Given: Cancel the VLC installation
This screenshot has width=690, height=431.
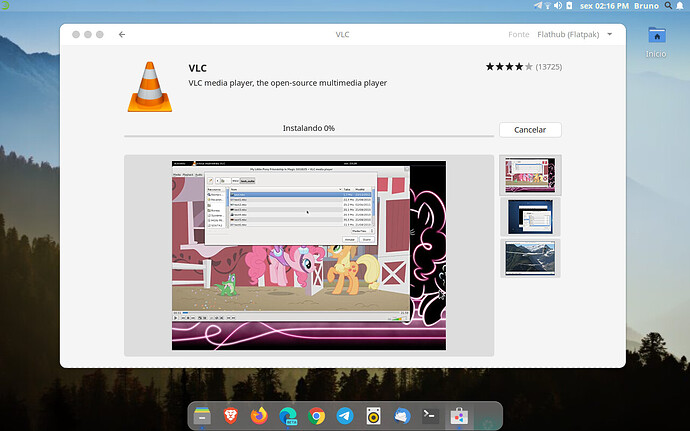Looking at the screenshot, I should (x=530, y=130).
